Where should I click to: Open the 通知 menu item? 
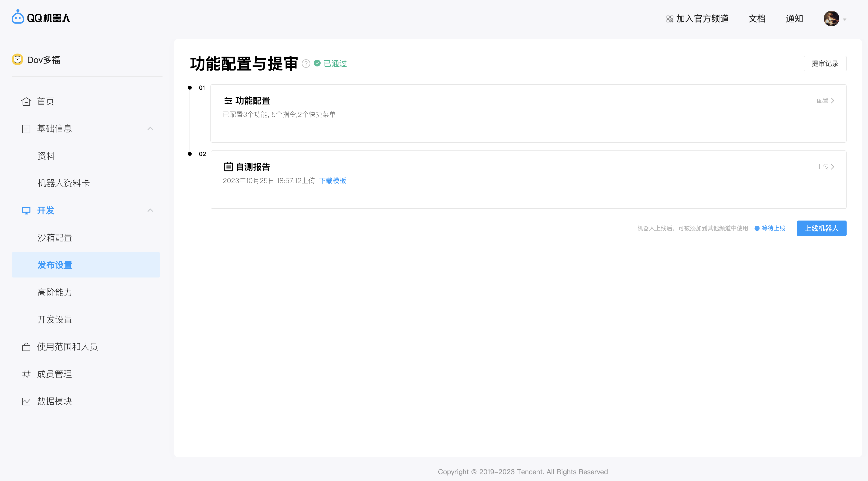[x=794, y=18]
